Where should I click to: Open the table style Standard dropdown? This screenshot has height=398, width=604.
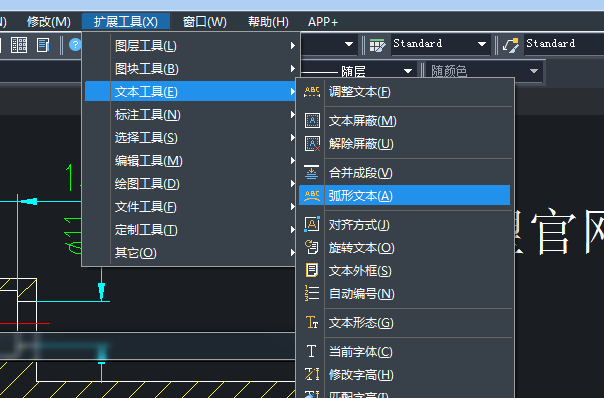click(x=441, y=44)
